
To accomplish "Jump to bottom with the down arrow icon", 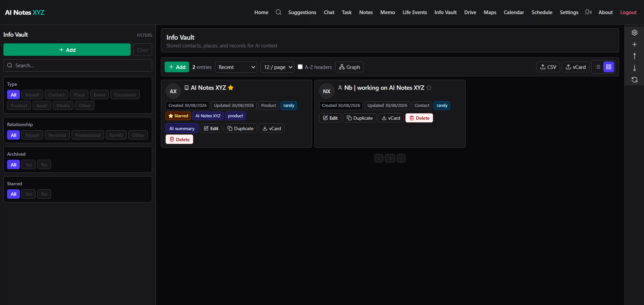I will [635, 68].
